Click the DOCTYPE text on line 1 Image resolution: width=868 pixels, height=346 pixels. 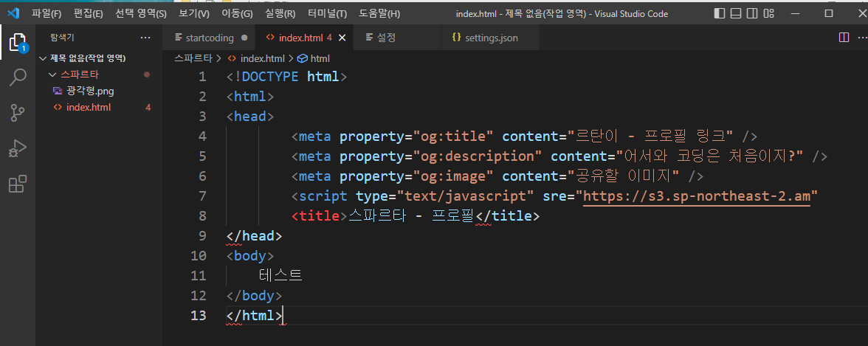[x=269, y=77]
